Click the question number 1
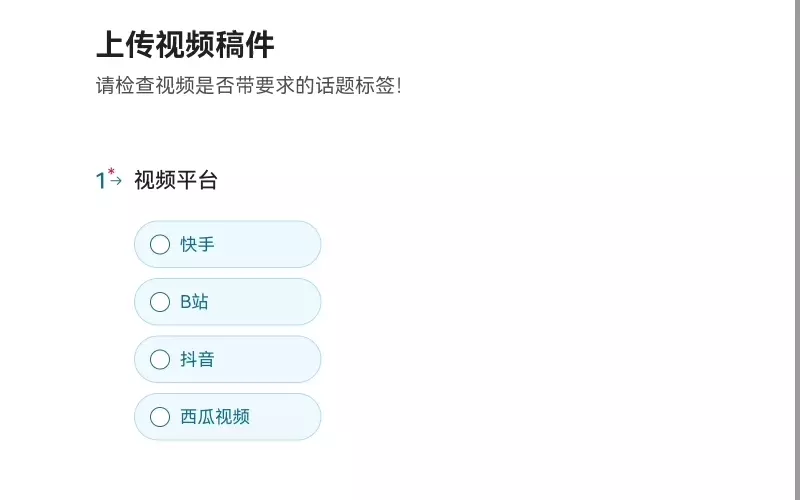Screen dimensions: 800x500 [x=100, y=181]
